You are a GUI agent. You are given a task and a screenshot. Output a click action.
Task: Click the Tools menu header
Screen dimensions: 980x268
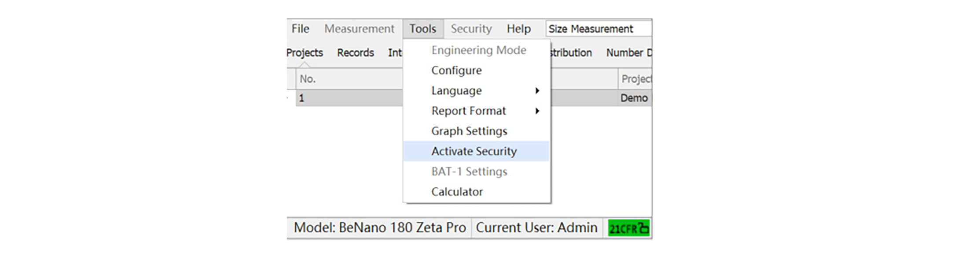(x=422, y=29)
